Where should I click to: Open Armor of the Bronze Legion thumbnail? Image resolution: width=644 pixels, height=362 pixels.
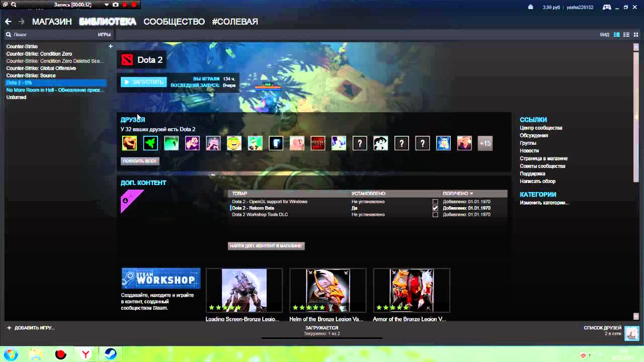(x=411, y=290)
